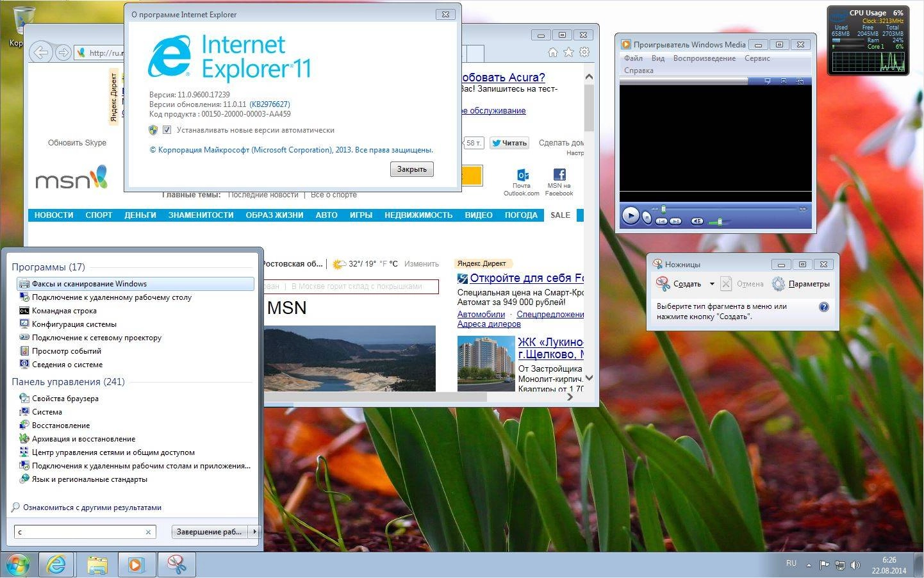Go back with the IE back arrow
This screenshot has height=578, width=924.
click(x=41, y=53)
